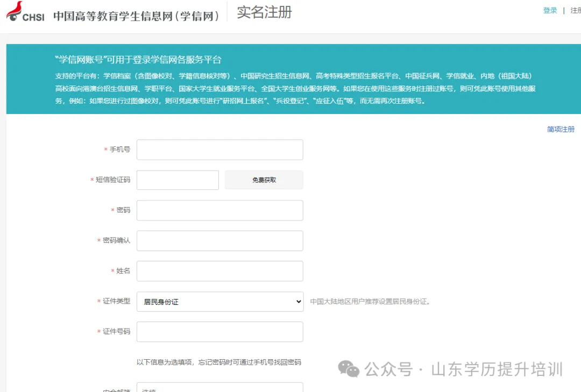Click the 居民身份证 recommendation hint text
The image size is (581, 392).
coord(370,302)
